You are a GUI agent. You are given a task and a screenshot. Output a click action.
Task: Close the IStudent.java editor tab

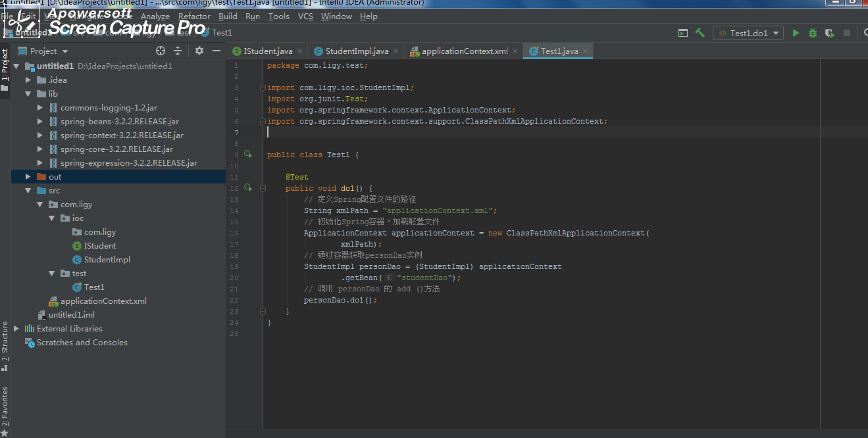pyautogui.click(x=299, y=51)
